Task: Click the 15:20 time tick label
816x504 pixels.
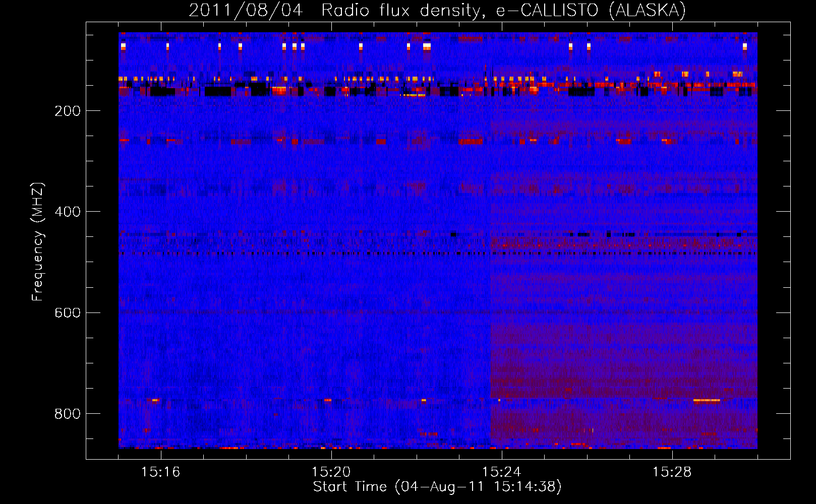Action: 331,472
